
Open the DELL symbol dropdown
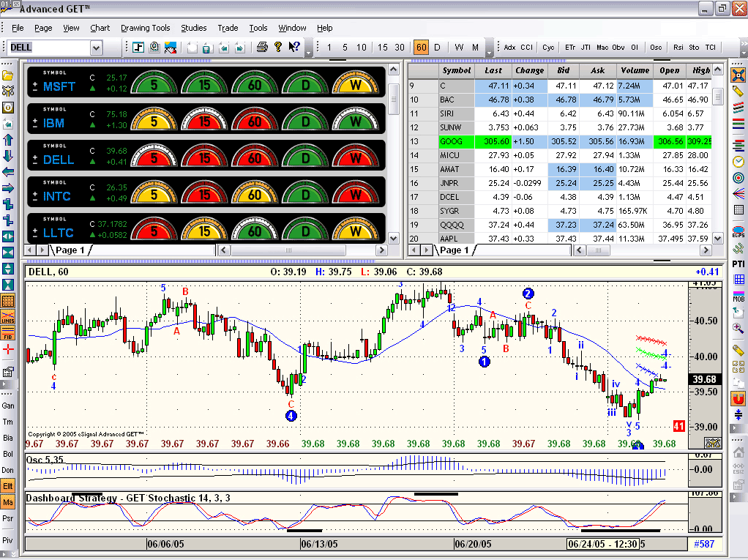(x=96, y=48)
